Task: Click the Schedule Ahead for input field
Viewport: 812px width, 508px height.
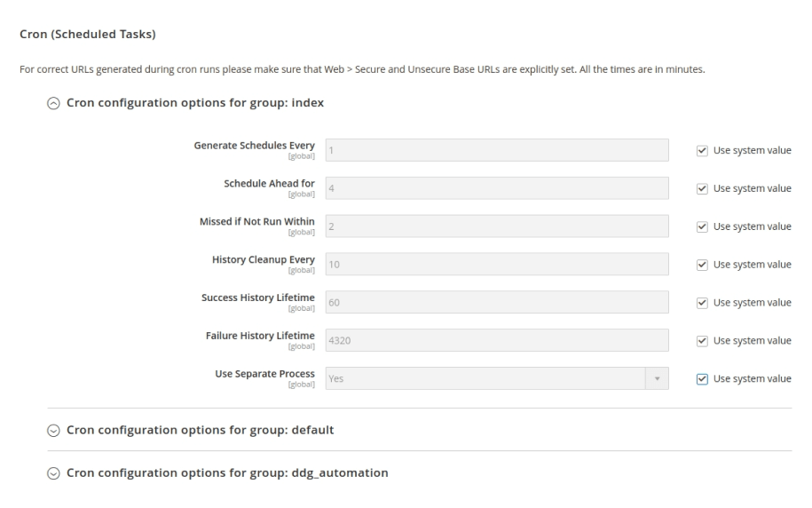Action: point(496,188)
